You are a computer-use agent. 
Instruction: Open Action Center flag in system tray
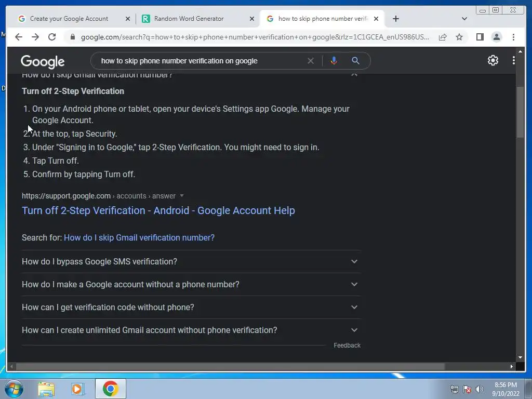467,389
